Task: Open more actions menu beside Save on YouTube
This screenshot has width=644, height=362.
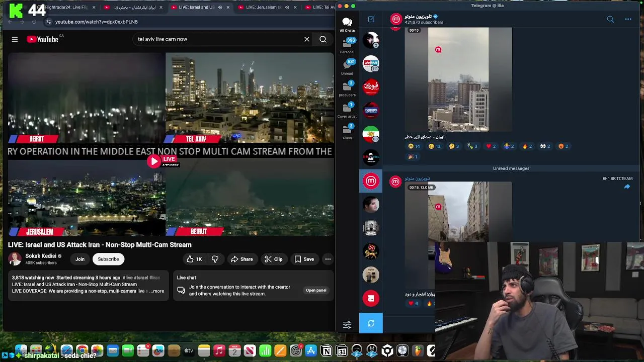Action: click(x=328, y=259)
